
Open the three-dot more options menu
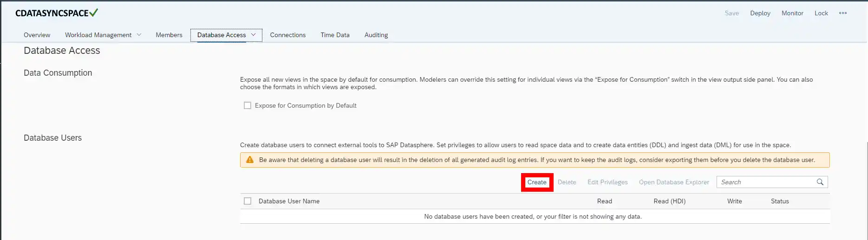(x=842, y=13)
